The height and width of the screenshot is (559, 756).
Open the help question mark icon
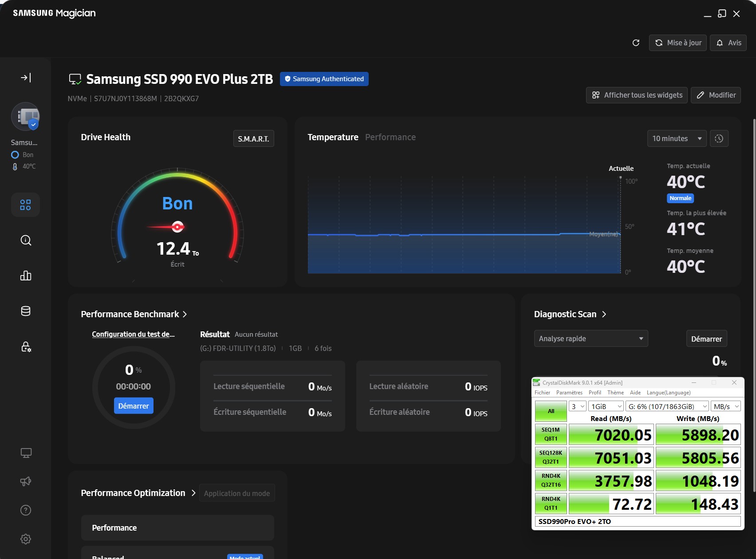point(26,510)
